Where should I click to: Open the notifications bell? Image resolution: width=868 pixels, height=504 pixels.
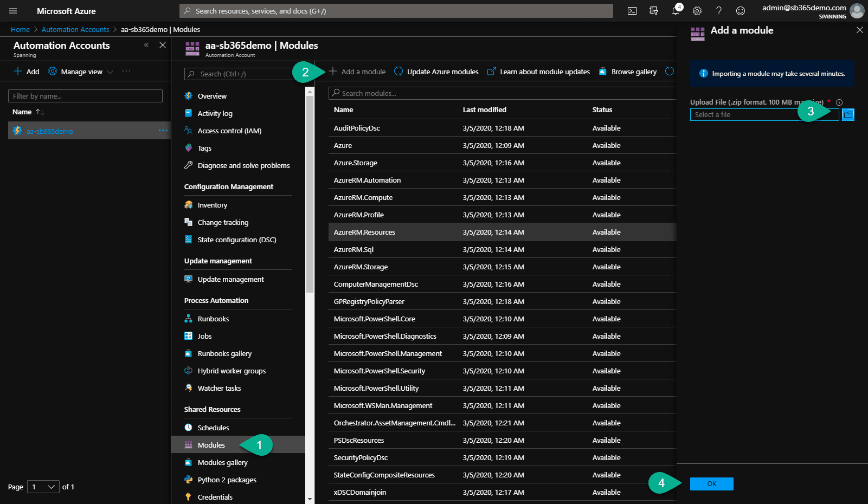(675, 10)
